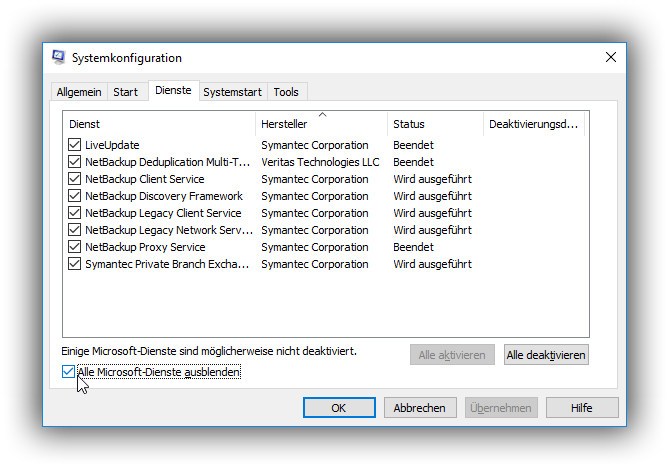
Task: Confirm with the OK button
Action: (339, 408)
